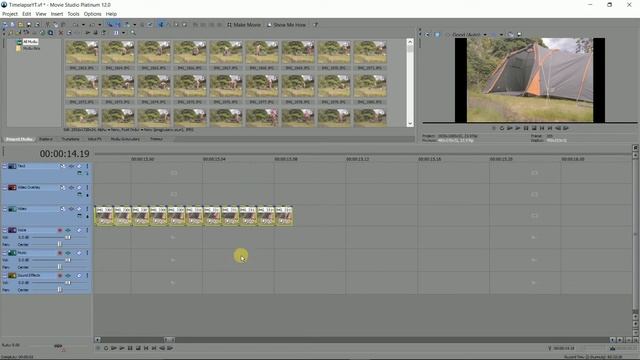Click the Show Me How button
This screenshot has height=360, width=640.
(286, 25)
